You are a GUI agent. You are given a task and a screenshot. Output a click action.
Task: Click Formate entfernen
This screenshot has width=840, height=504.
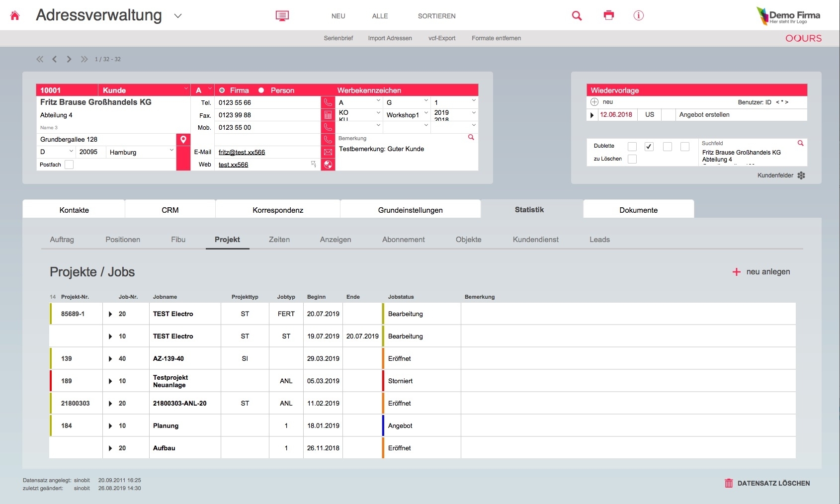[497, 38]
